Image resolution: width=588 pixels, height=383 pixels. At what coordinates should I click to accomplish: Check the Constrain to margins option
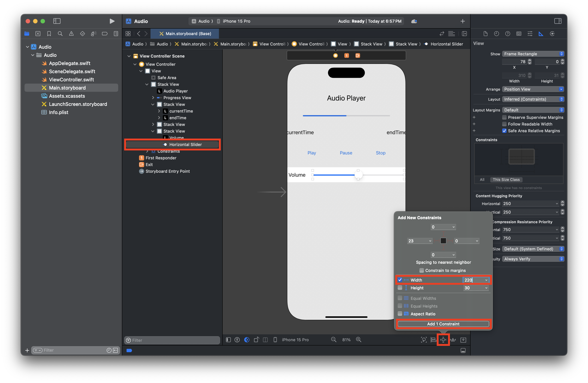point(421,270)
